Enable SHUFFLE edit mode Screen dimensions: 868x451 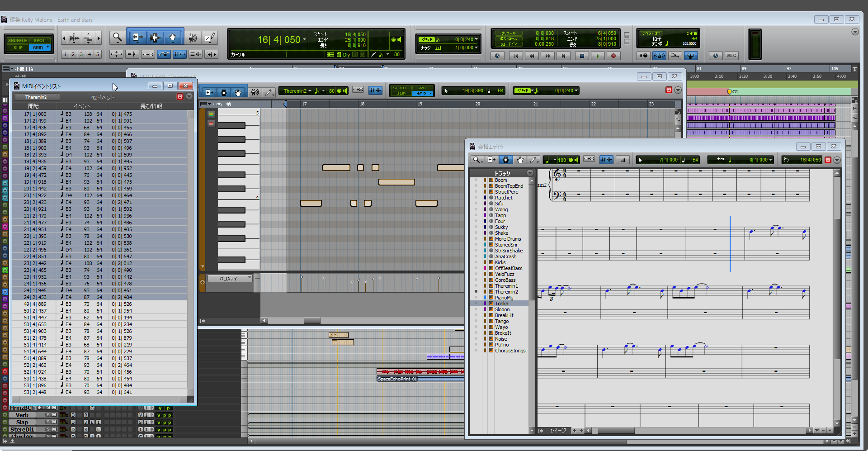tap(17, 40)
